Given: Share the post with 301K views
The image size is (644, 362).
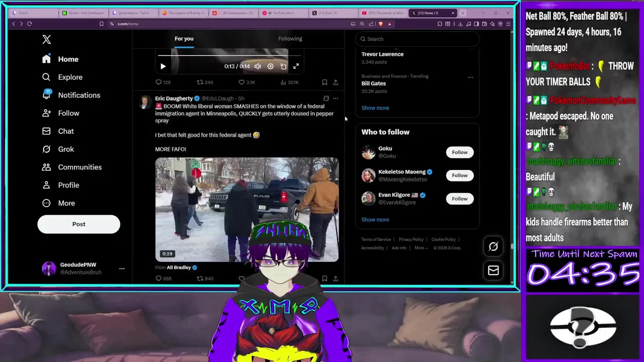Looking at the screenshot, I should point(336,82).
